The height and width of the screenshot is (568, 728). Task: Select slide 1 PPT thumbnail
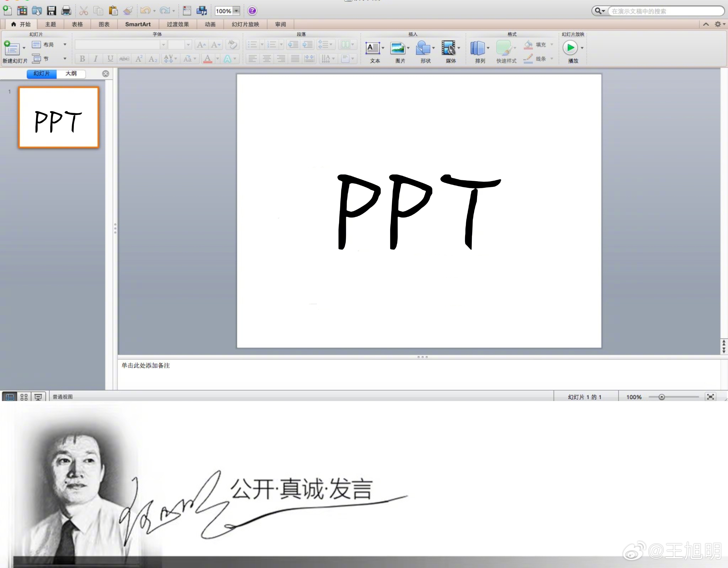59,117
